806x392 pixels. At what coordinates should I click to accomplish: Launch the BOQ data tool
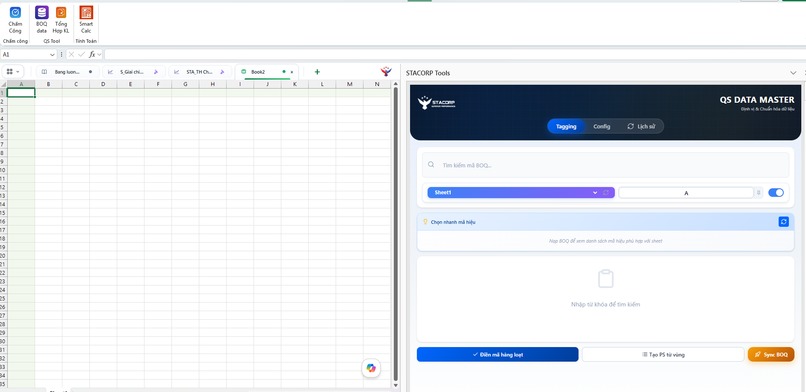42,20
